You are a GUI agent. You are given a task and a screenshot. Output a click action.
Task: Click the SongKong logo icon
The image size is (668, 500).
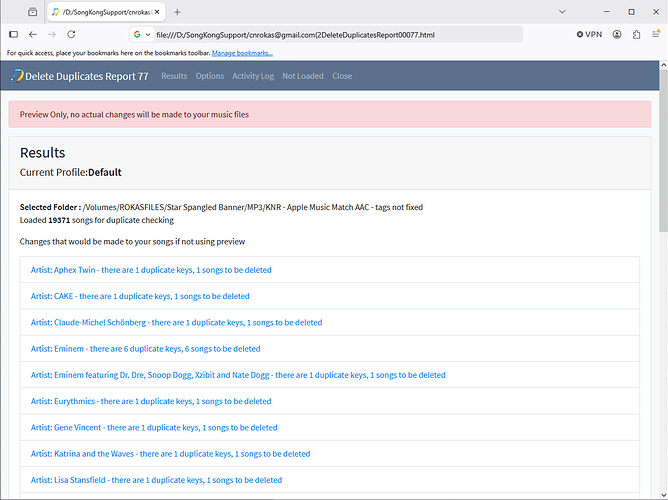tap(17, 75)
